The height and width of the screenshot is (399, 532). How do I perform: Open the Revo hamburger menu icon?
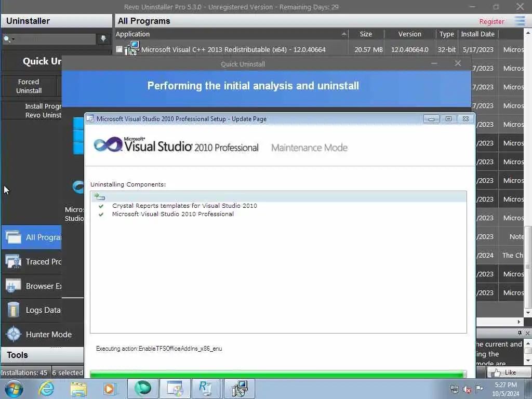pyautogui.click(x=520, y=21)
